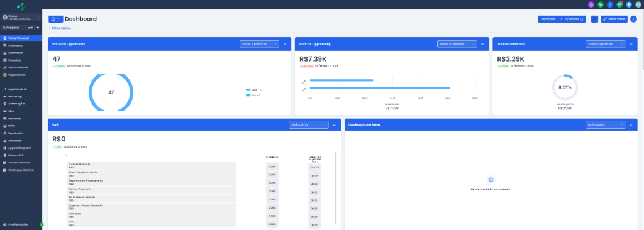Open the three-dot more options menu
Image resolution: width=644 pixels, height=230 pixels.
point(634,19)
